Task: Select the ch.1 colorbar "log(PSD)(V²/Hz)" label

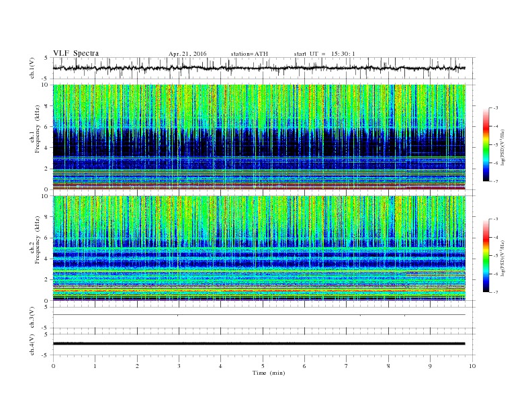Action: click(x=502, y=147)
